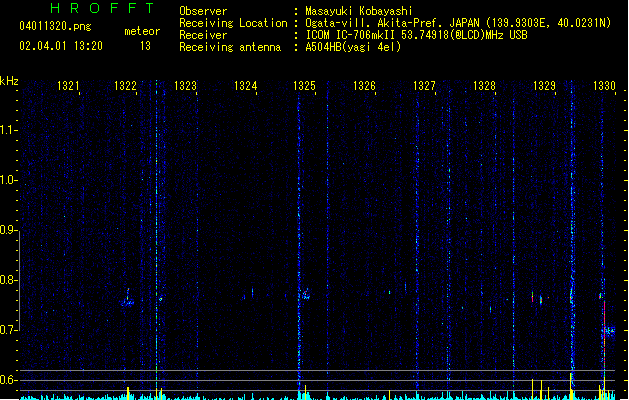
Task: Select the Ogata-vill. Akita-Pref. JAPAN location text
Action: pyautogui.click(x=458, y=23)
